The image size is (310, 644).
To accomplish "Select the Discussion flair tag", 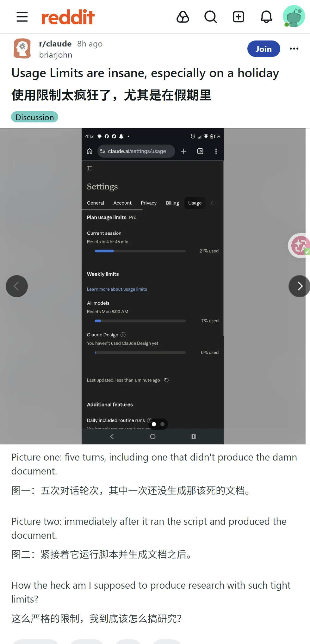I will 35,117.
